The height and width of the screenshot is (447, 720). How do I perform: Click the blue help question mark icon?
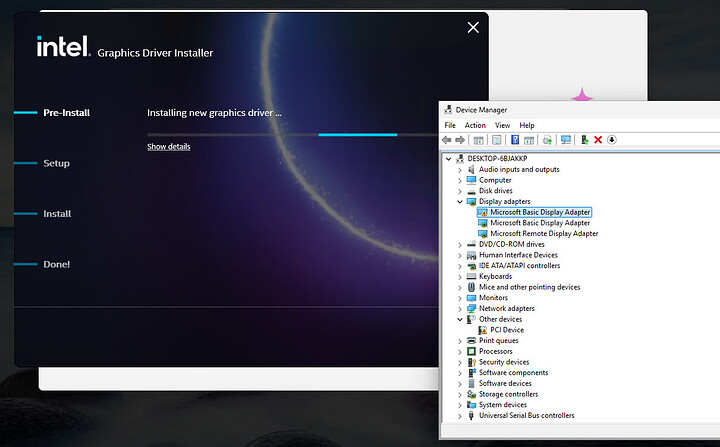515,140
